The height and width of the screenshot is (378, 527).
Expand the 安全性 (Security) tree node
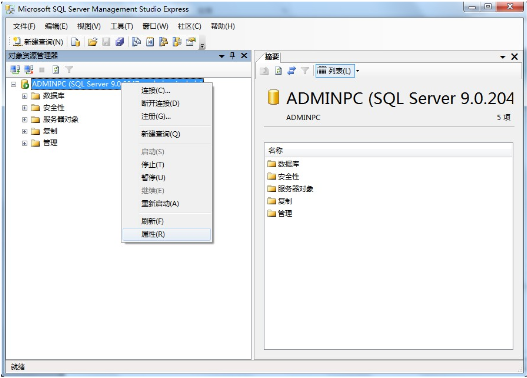tap(25, 108)
